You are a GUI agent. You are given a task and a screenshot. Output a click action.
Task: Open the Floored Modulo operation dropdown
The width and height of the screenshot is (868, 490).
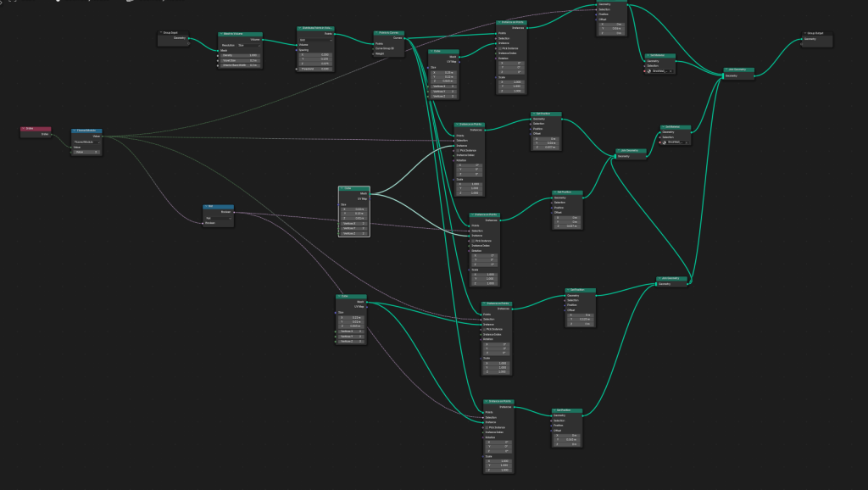click(x=87, y=142)
